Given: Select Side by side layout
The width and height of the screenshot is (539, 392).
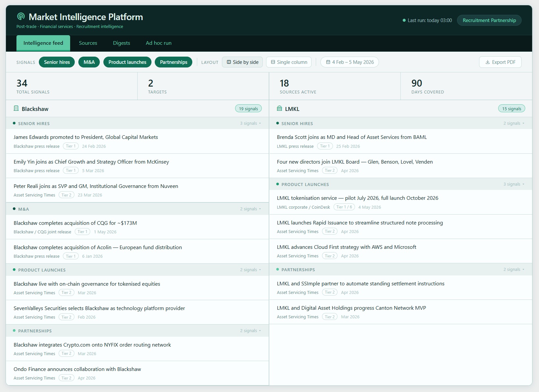Looking at the screenshot, I should tap(242, 62).
